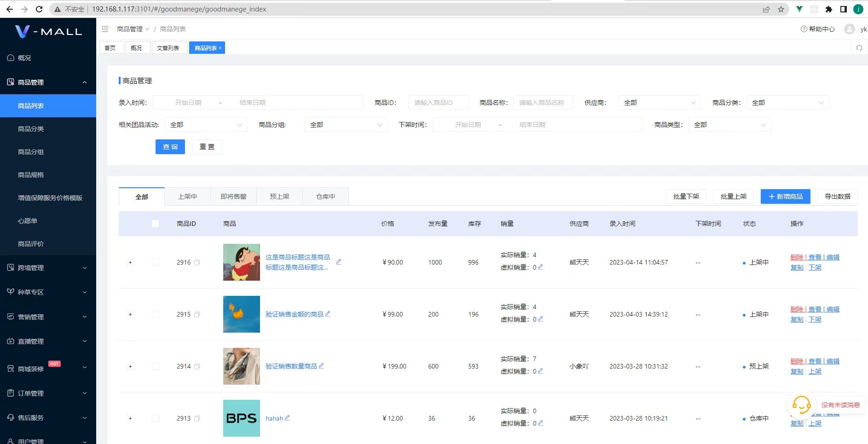Expand the 营销管理 sidebar menu
Screen dimensions: 868x444
coord(48,317)
